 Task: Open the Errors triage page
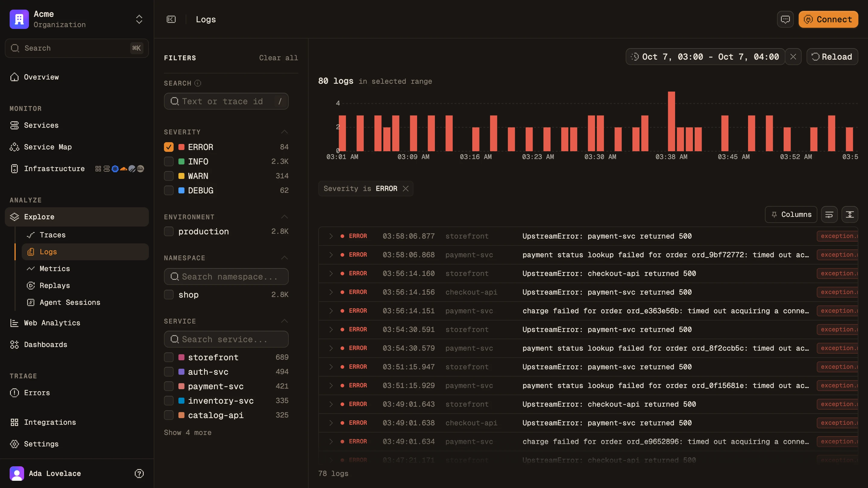[x=77, y=393]
